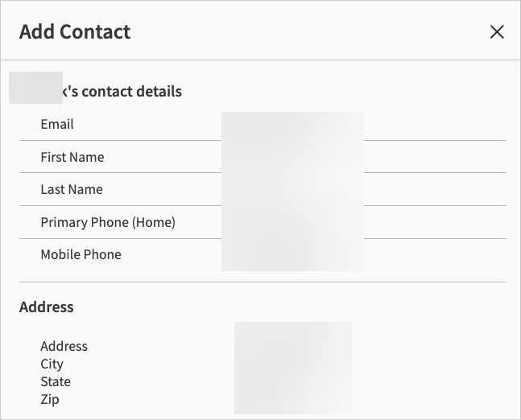521x420 pixels.
Task: Click the blurred contact name in heading
Action: [35, 88]
